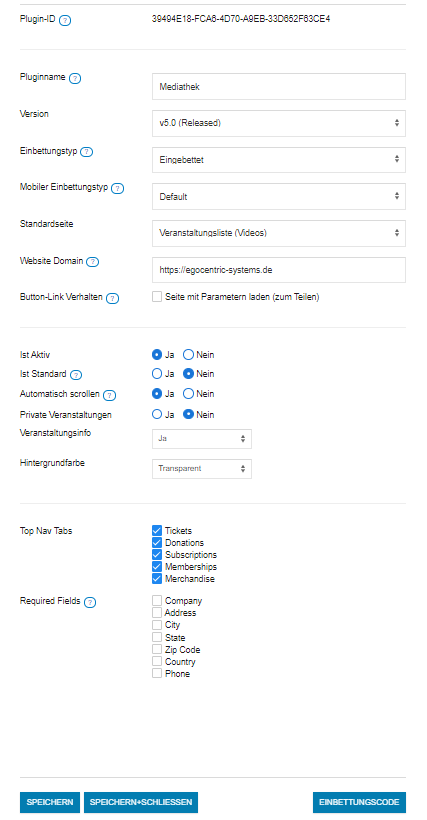Select Nein for Ist Aktiv
The height and width of the screenshot is (820, 427).
tap(188, 355)
